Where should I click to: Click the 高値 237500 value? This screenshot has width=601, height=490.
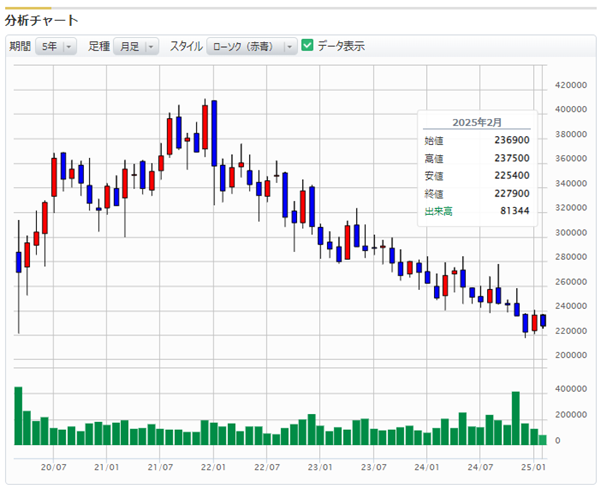[x=512, y=158]
